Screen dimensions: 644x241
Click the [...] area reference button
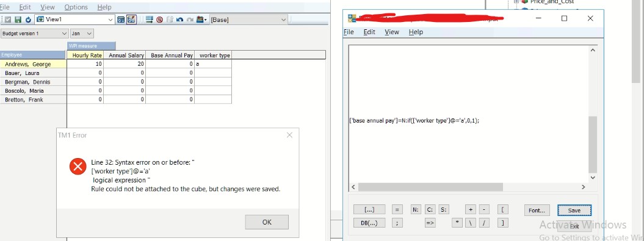point(369,209)
